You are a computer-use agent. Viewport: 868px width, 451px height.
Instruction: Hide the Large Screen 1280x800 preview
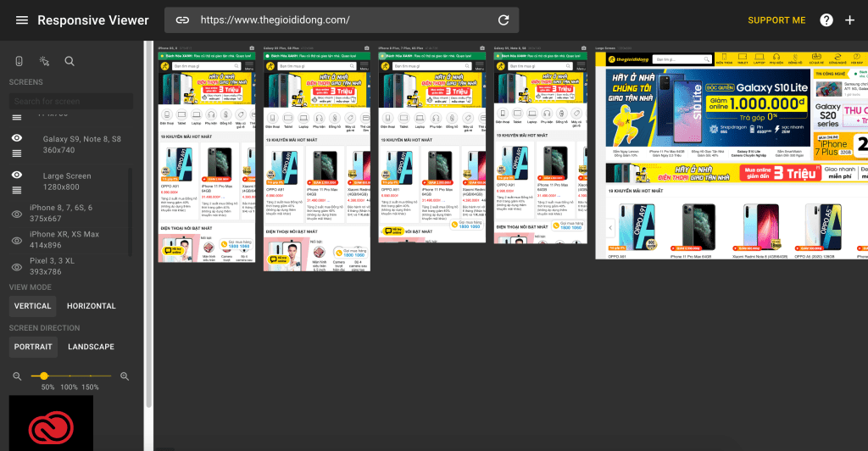[x=16, y=175]
